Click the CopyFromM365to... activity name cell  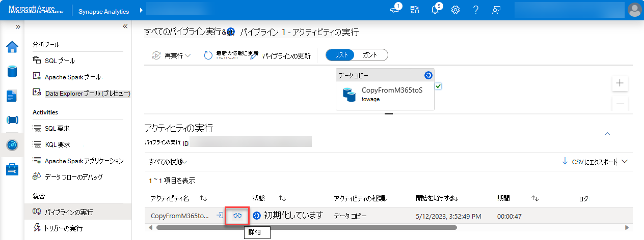click(x=179, y=216)
